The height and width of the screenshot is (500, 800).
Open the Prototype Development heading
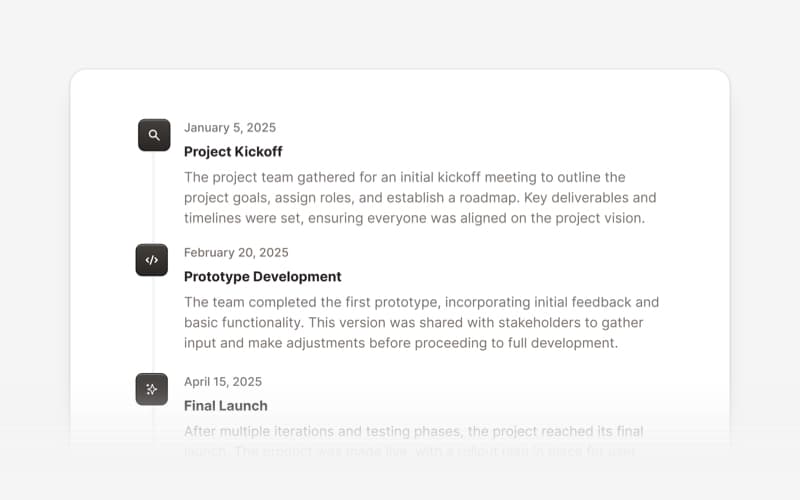263,277
